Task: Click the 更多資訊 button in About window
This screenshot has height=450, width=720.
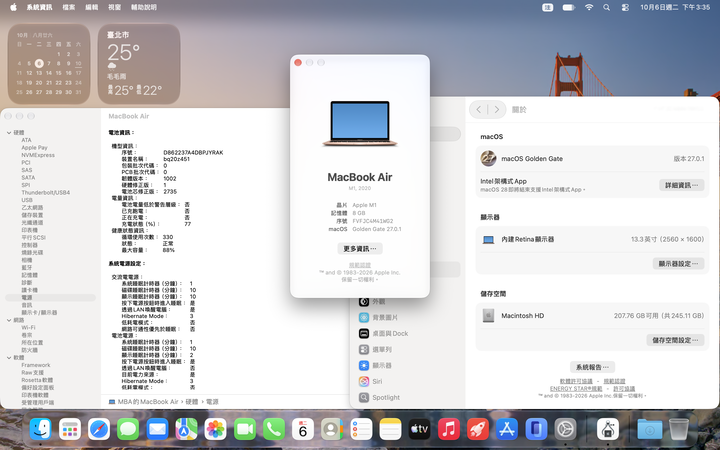Action: pos(360,248)
